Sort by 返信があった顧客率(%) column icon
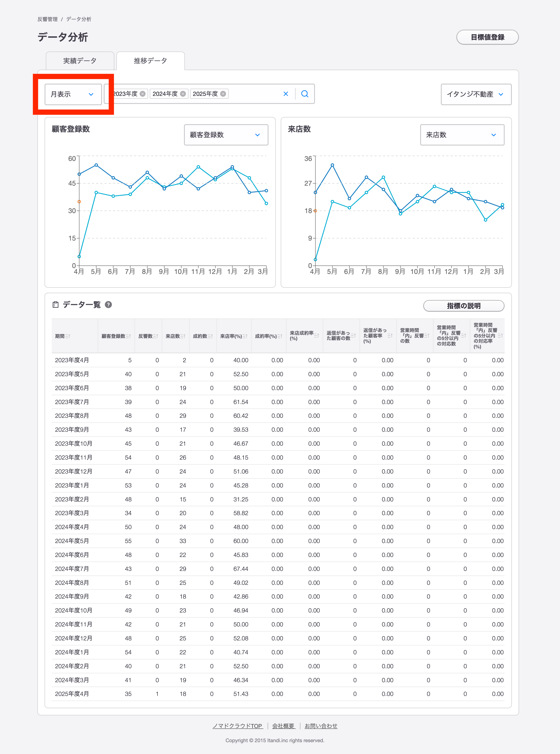This screenshot has width=560, height=754. click(x=390, y=335)
